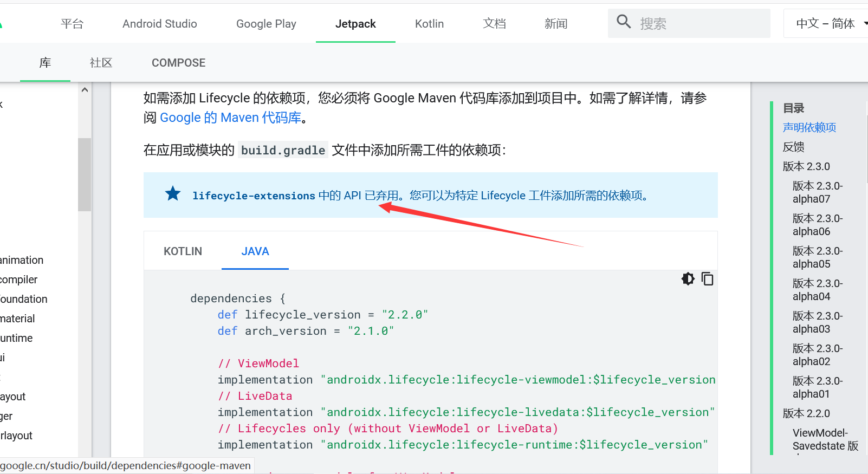
Task: Open the sidebar item ending in rlayout
Action: (16, 436)
